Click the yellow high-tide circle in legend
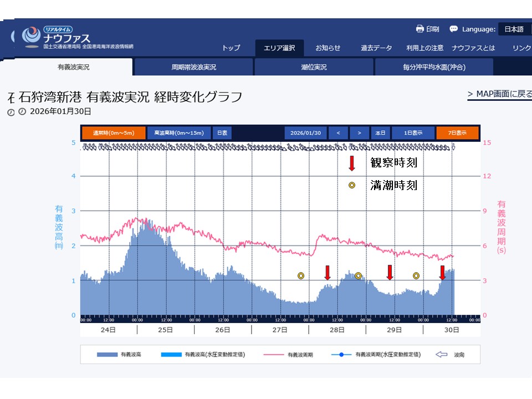 coord(351,186)
